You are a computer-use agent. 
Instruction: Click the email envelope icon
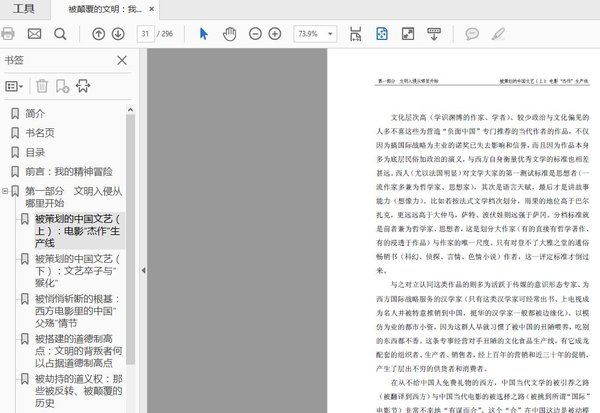pos(34,34)
